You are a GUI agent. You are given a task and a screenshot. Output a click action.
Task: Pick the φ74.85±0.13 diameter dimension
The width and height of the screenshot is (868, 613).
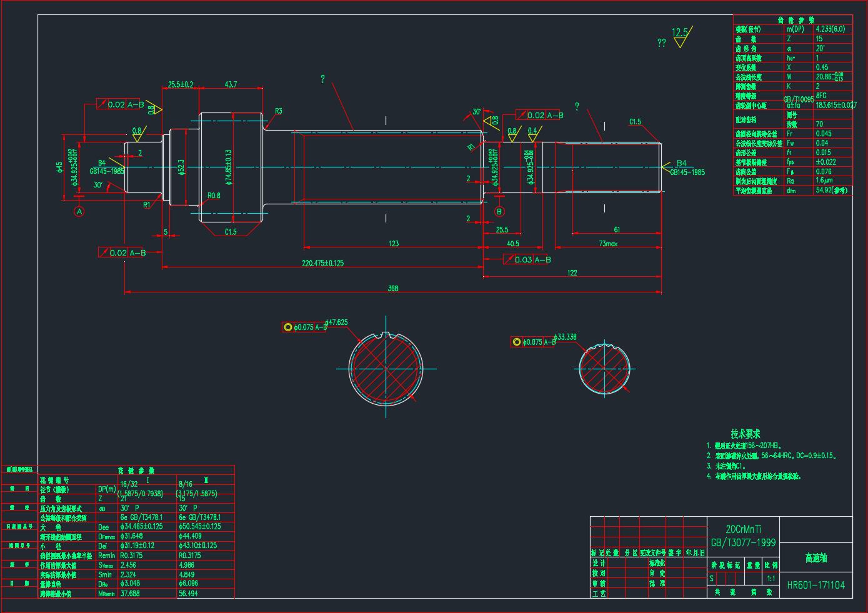click(x=229, y=167)
